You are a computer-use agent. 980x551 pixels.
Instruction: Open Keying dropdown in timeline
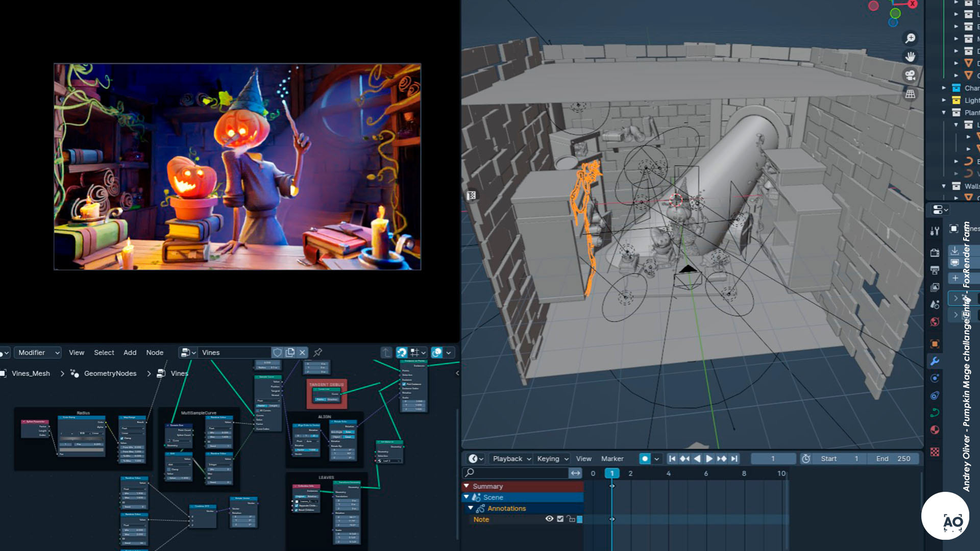[552, 459]
